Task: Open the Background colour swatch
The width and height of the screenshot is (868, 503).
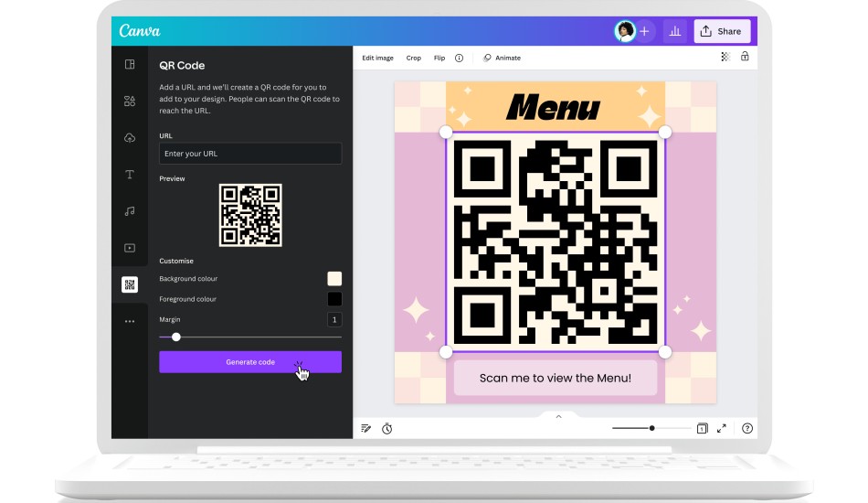Action: [x=334, y=279]
